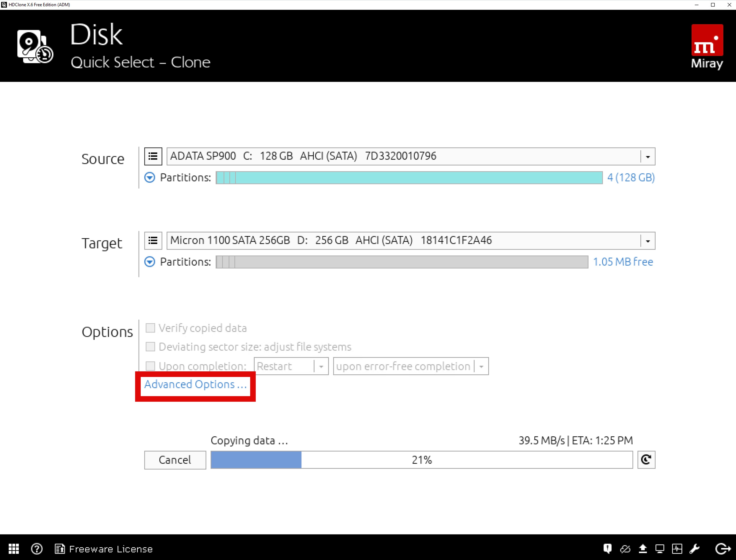Select the Micron 1100 target disk field
The height and width of the screenshot is (560, 736).
(411, 240)
